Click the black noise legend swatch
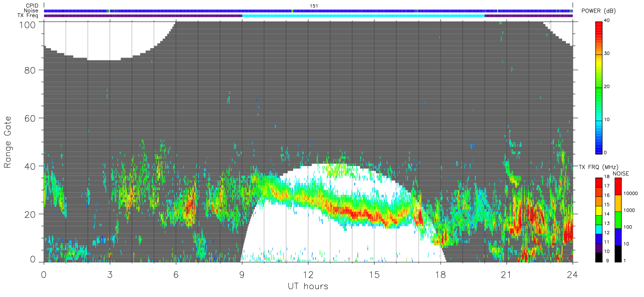Screen dimensions: 644x297 (x=619, y=254)
